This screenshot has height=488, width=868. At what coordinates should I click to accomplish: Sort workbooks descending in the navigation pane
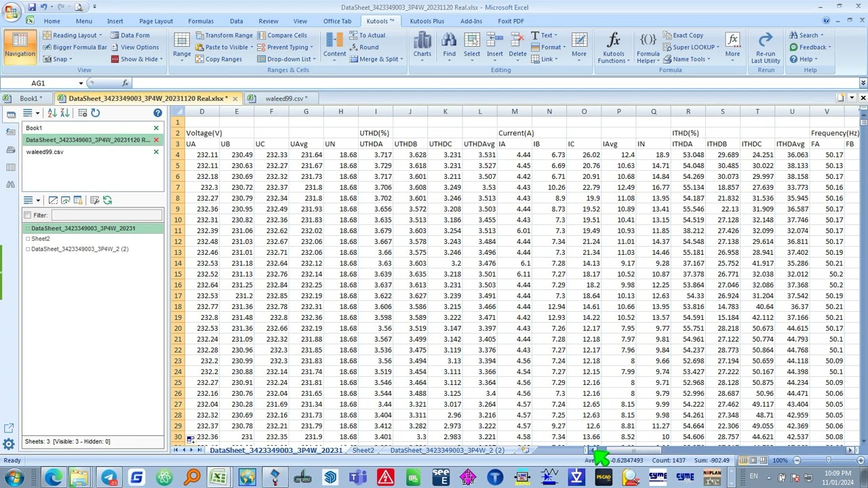(x=64, y=113)
